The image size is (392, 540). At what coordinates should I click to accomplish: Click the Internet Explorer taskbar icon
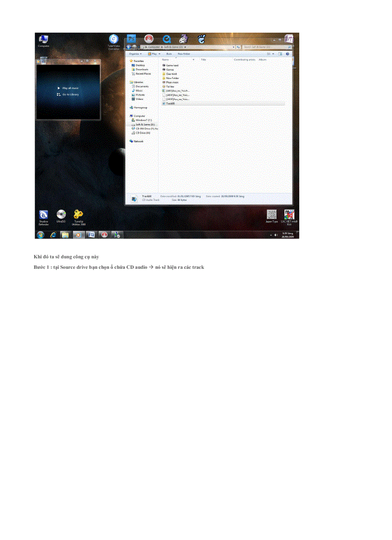(53, 235)
